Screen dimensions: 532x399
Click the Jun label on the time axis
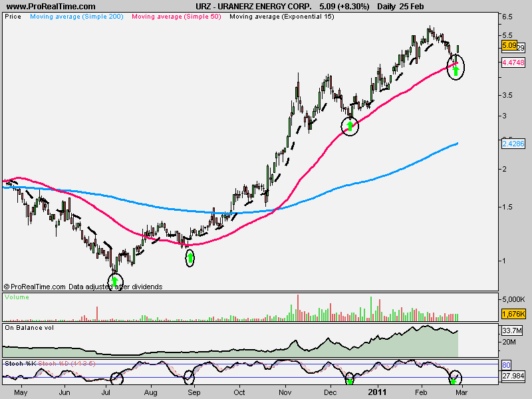[65, 392]
